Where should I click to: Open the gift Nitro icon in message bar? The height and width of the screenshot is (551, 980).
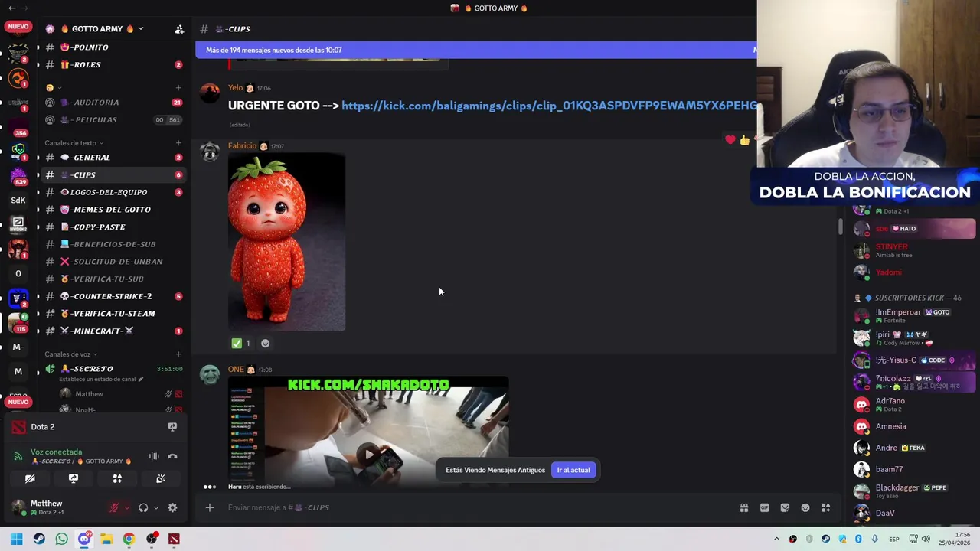[743, 507]
